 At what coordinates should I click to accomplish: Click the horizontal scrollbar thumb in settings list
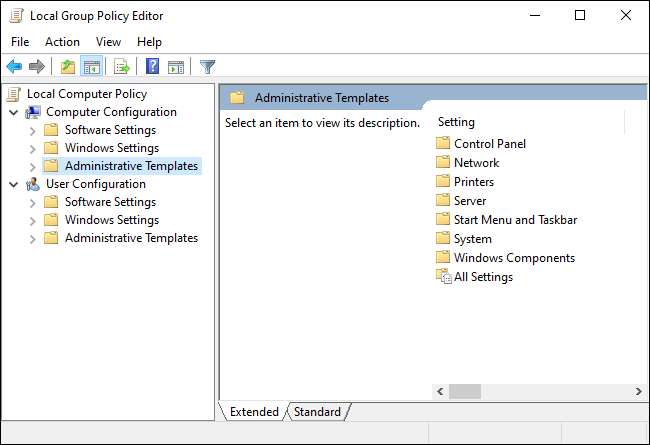(466, 391)
